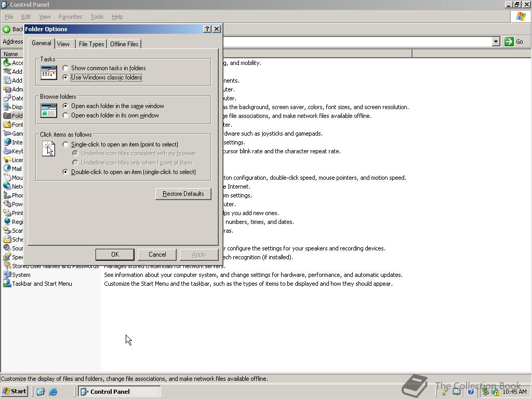
Task: Click the question mark help button in the dialog title bar
Action: click(x=207, y=29)
